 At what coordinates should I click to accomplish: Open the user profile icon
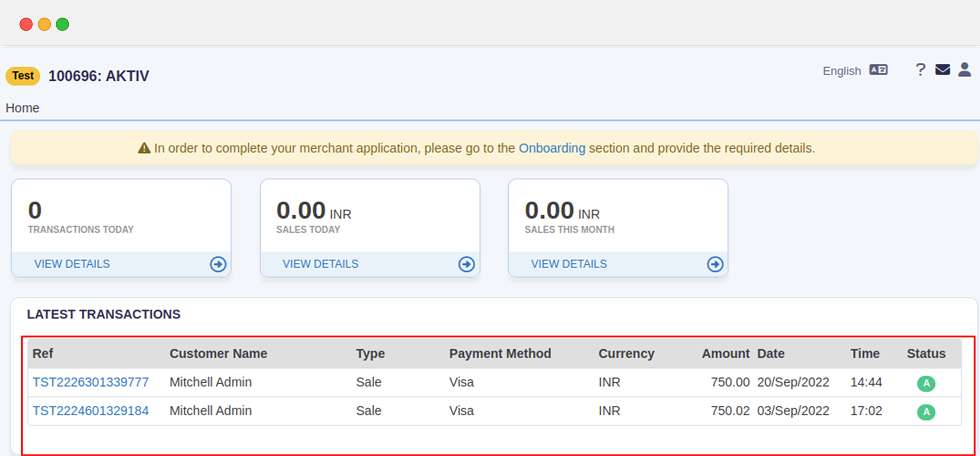(x=964, y=70)
